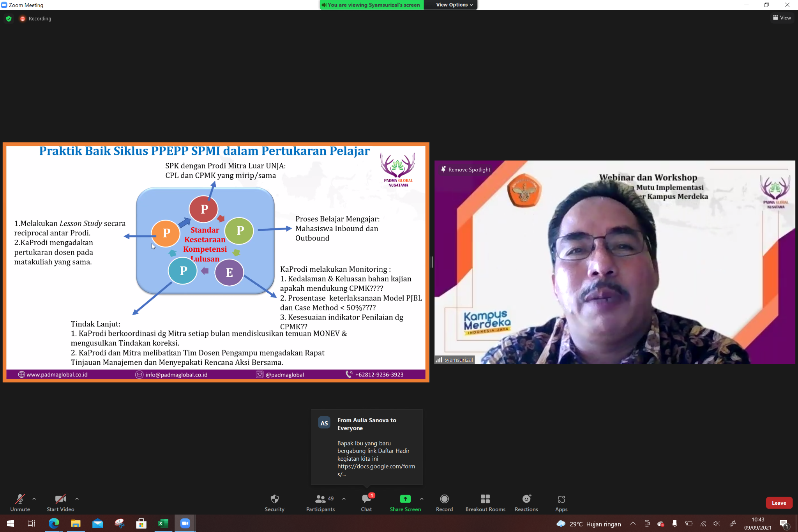Launch Microsoft Edge from taskbar
This screenshot has width=798, height=532.
coord(54,523)
